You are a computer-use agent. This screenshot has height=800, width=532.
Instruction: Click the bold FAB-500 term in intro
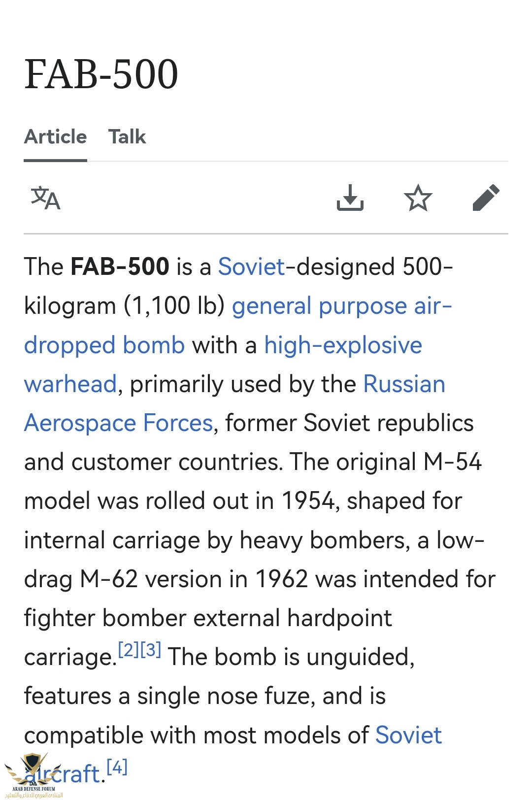120,267
